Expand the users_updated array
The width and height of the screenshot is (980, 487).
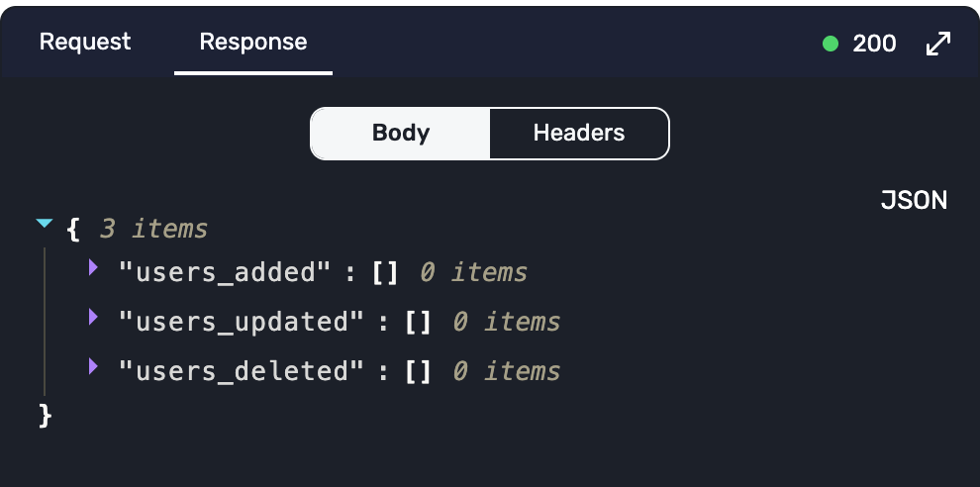pyautogui.click(x=94, y=317)
